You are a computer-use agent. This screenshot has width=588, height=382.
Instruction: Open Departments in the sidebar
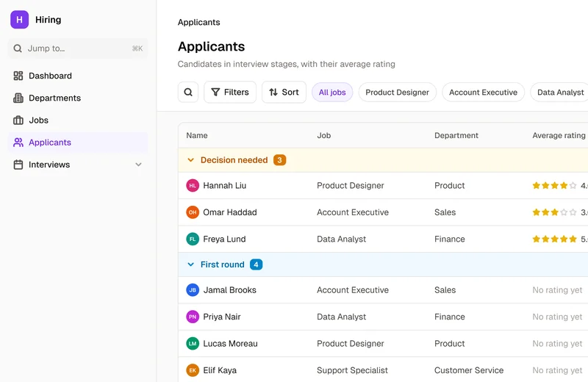click(x=78, y=98)
